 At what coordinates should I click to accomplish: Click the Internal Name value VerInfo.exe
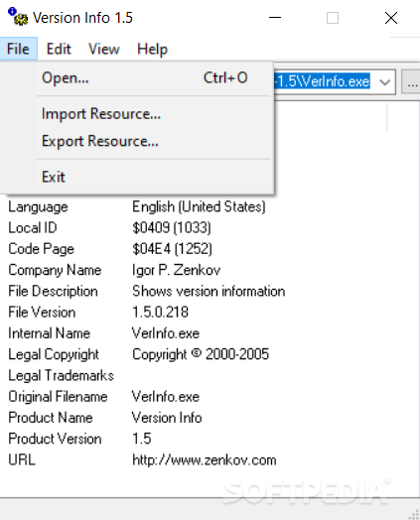click(166, 333)
